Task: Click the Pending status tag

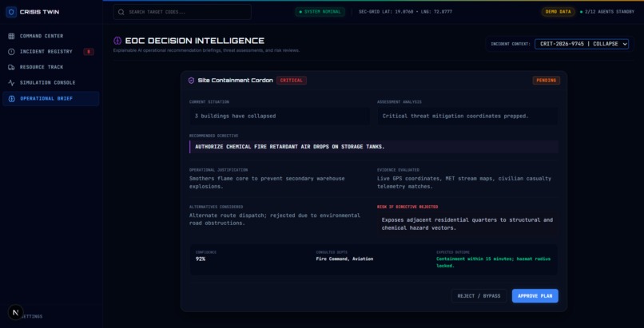Action: coord(547,81)
